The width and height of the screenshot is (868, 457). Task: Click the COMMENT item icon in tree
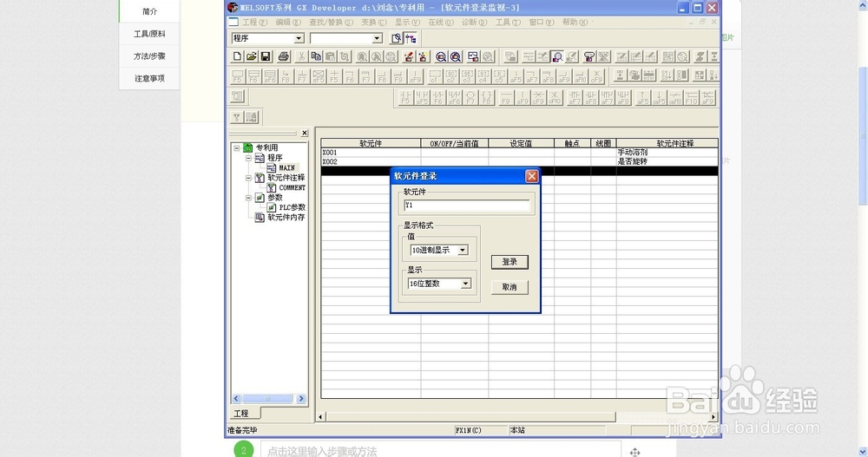tap(272, 187)
